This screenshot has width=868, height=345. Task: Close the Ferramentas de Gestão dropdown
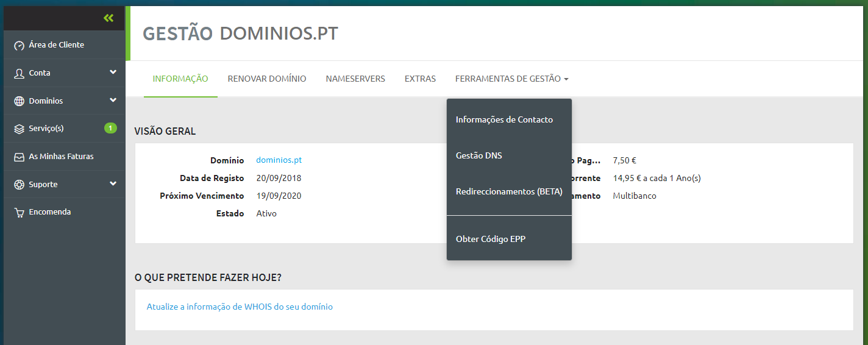[511, 79]
